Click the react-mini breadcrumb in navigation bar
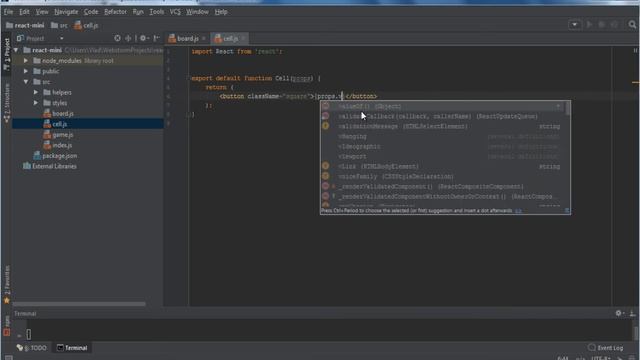 25,25
